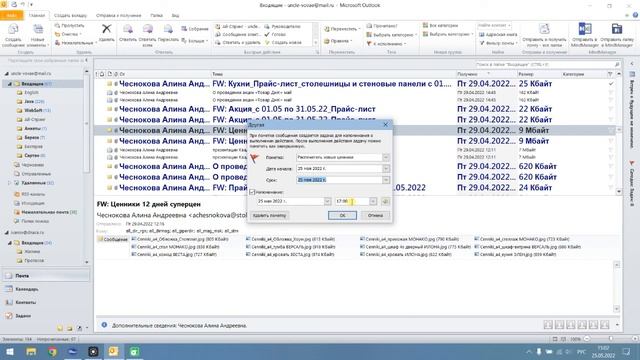Open Tasks (Задачи) in the navigation pane
The width and height of the screenshot is (640, 360).
click(x=46, y=316)
